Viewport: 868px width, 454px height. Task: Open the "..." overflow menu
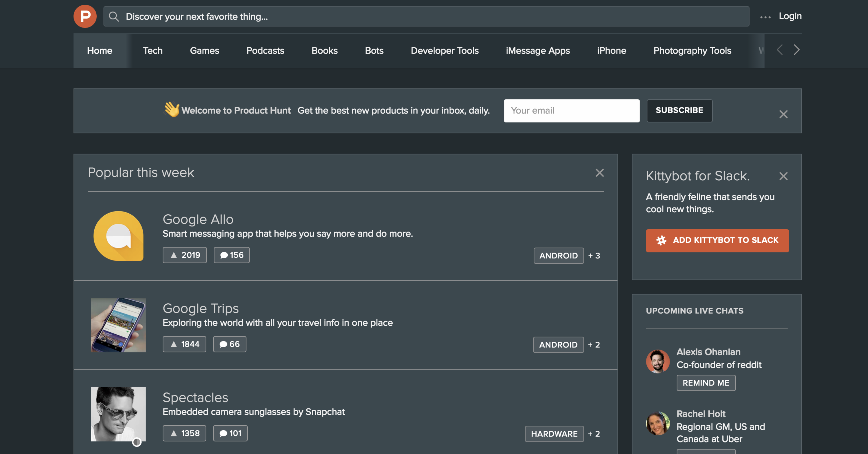coord(765,16)
